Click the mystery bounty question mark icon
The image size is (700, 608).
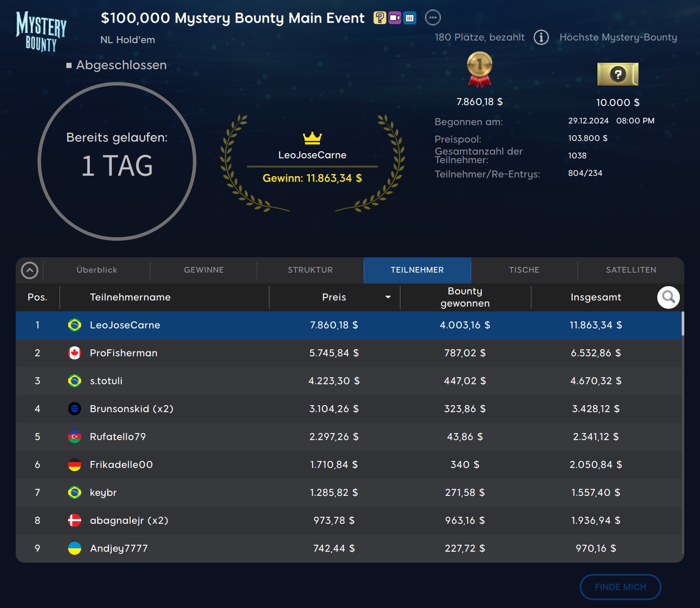pyautogui.click(x=380, y=18)
